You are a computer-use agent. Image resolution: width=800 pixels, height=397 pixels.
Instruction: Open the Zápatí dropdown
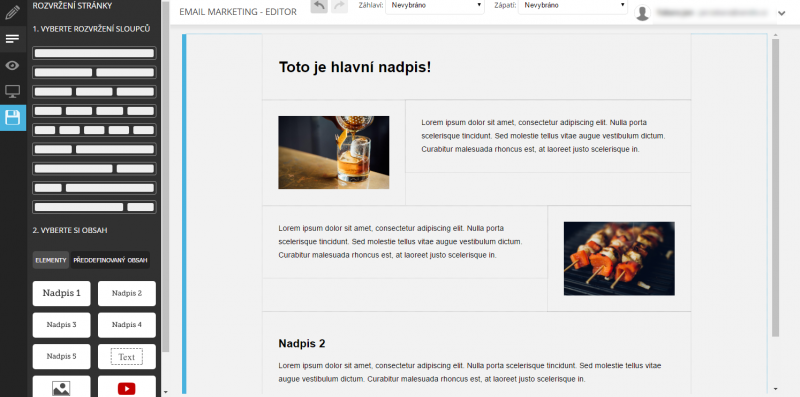[572, 6]
